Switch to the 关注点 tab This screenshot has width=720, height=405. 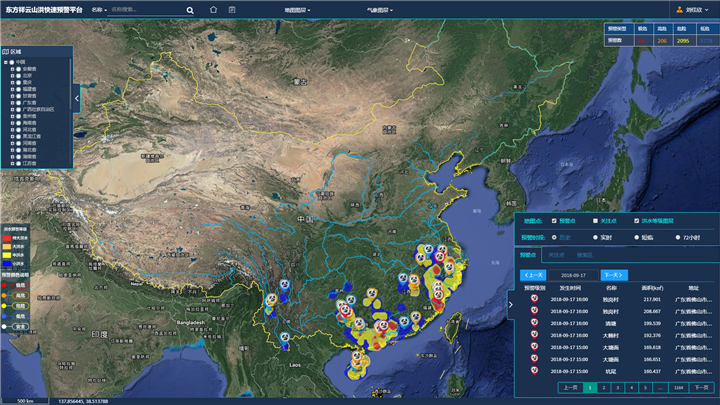(557, 255)
